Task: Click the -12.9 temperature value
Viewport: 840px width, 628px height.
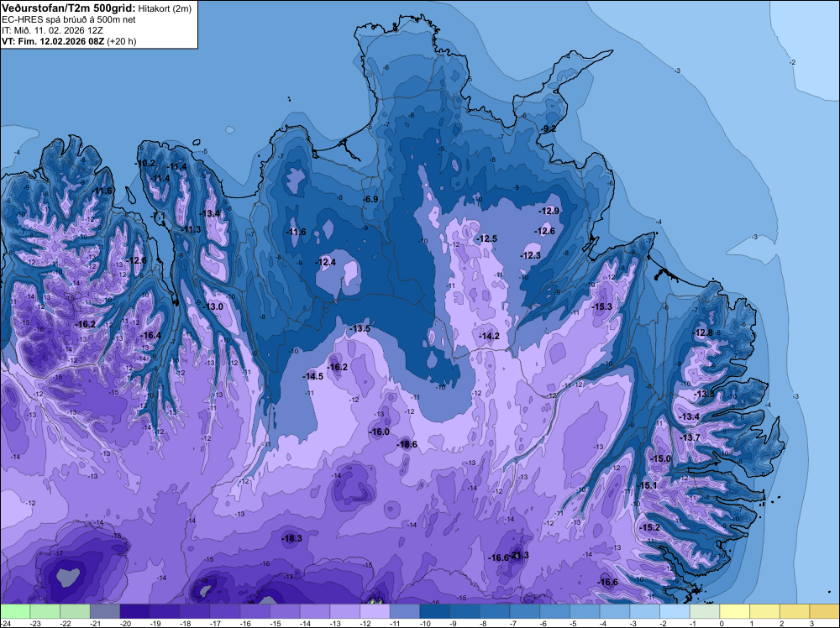Action: [x=549, y=211]
